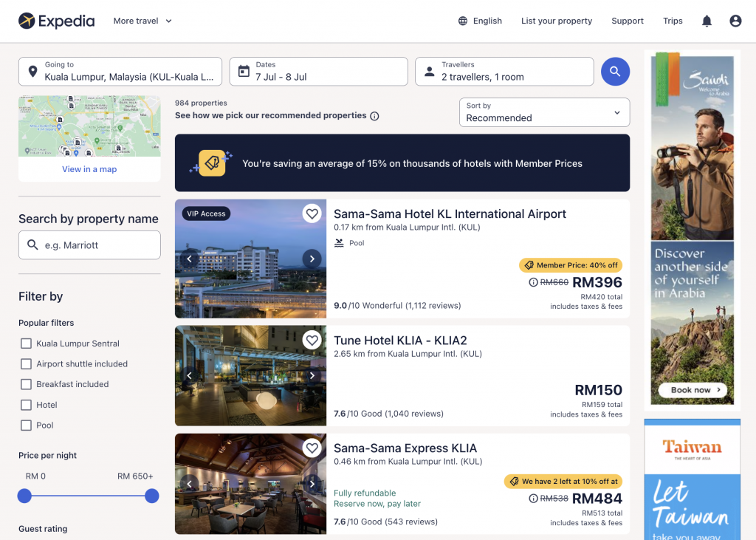Click the Going to destination field
This screenshot has height=540, width=756.
click(x=120, y=72)
